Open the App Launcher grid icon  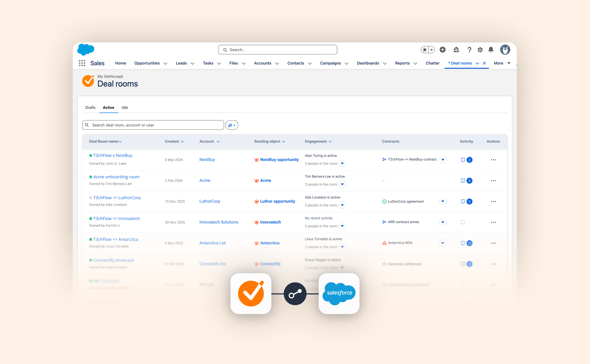point(82,63)
